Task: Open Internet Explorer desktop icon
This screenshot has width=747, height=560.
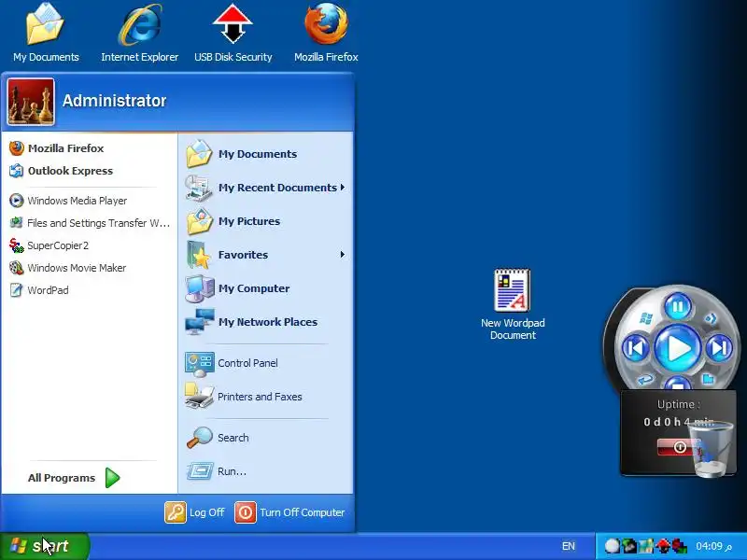Action: [139, 34]
